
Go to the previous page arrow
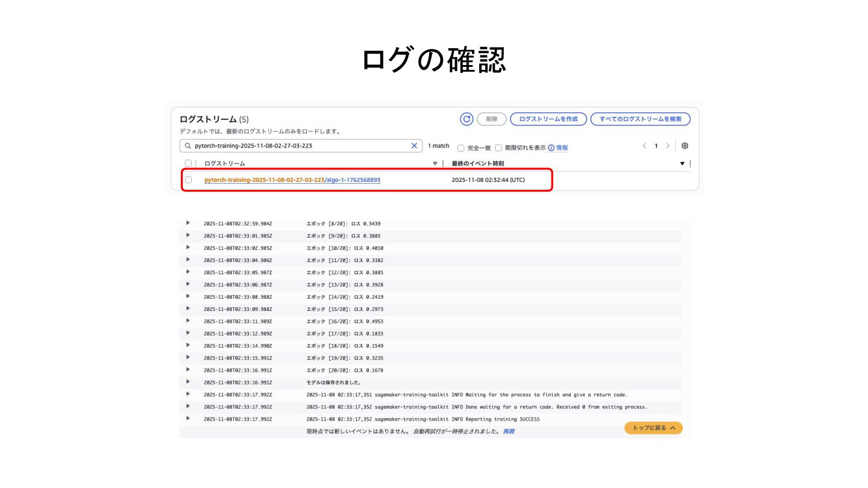pos(644,146)
